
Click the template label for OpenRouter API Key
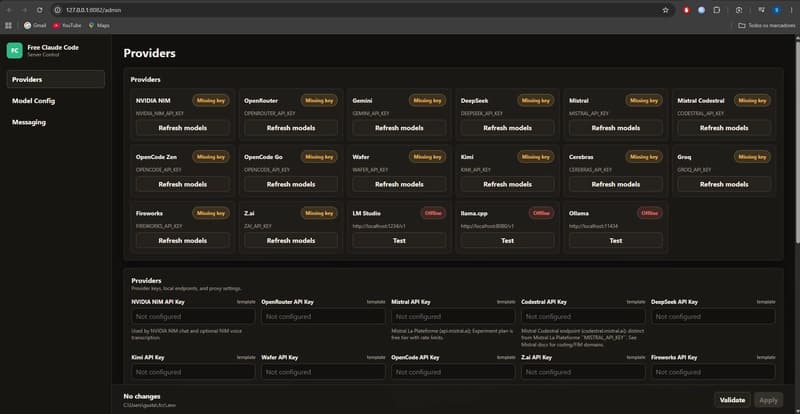376,302
